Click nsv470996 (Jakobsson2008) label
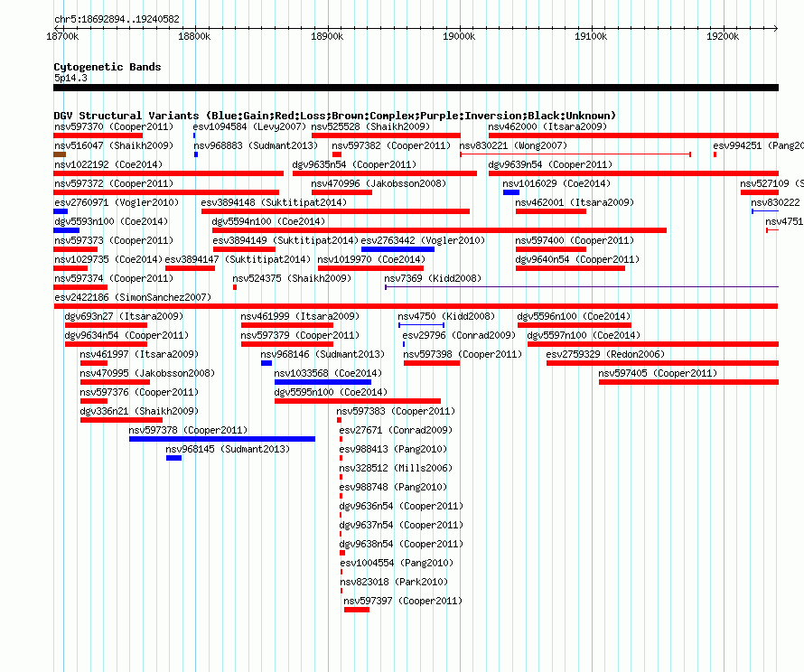The width and height of the screenshot is (804, 672). pos(379,183)
